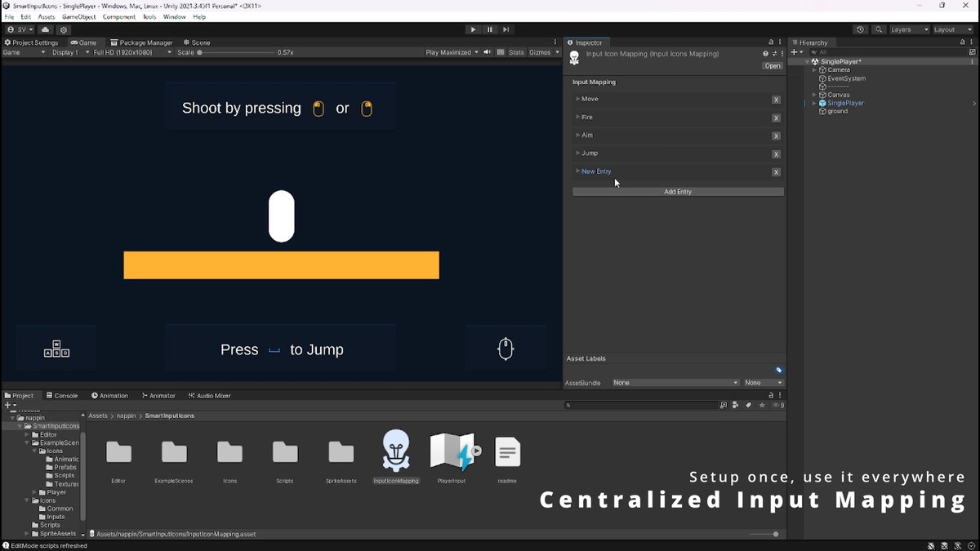Toggle the Inspector lock padlock

click(x=769, y=42)
